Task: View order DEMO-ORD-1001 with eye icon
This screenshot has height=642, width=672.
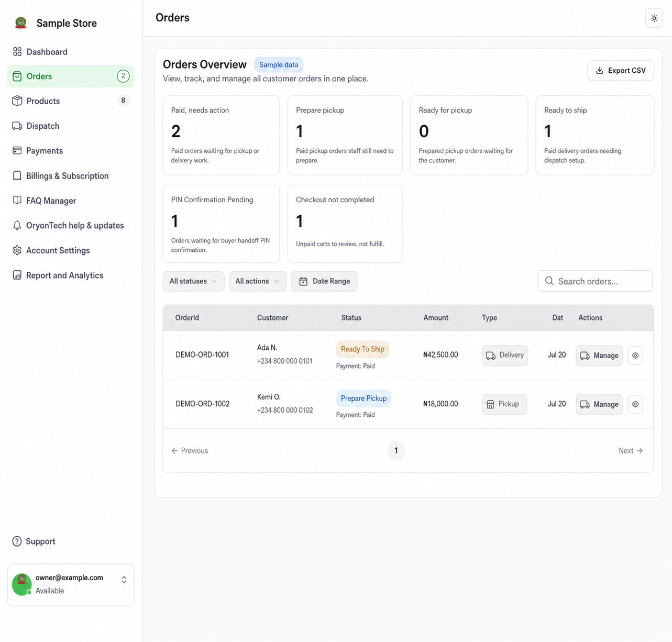Action: pyautogui.click(x=635, y=356)
